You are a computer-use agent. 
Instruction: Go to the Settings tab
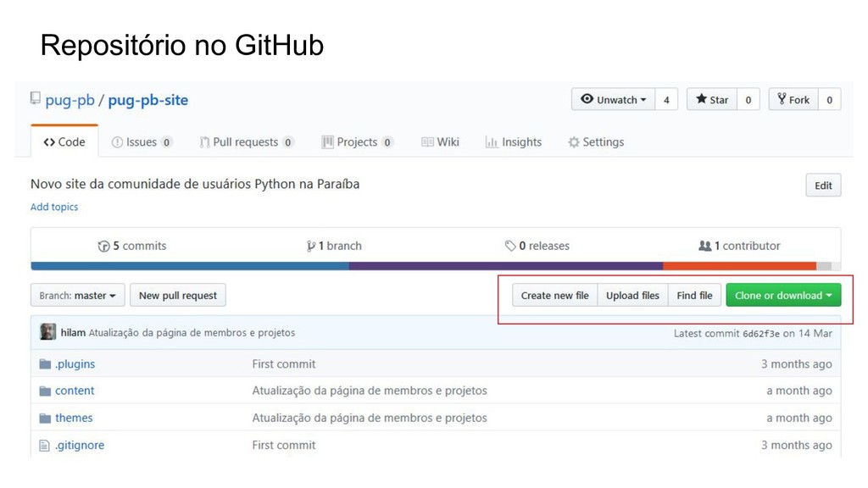[596, 142]
